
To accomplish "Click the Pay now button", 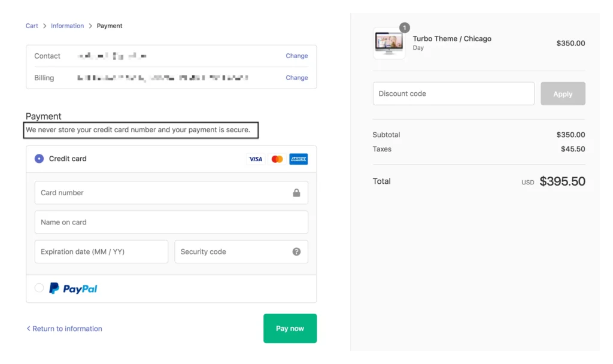I will click(290, 329).
